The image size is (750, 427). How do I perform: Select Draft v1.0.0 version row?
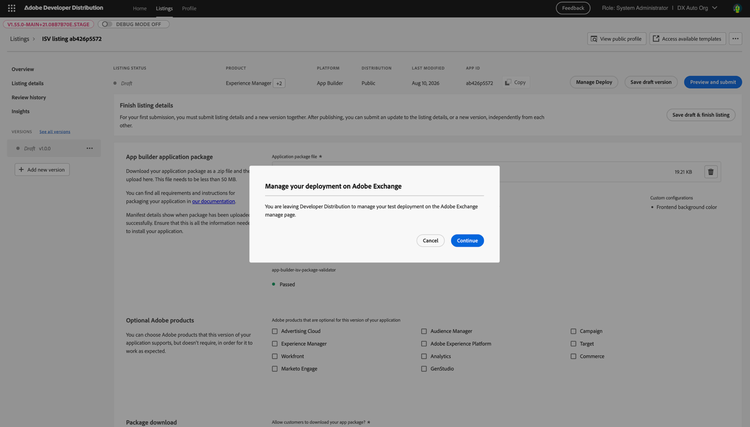click(54, 148)
